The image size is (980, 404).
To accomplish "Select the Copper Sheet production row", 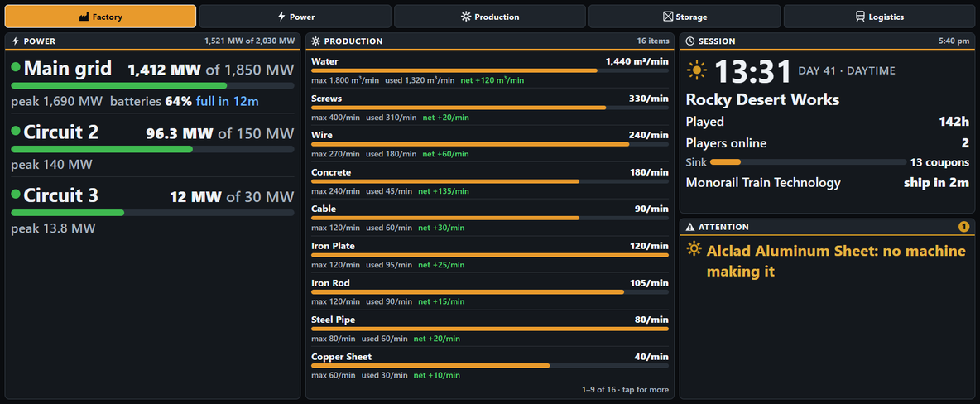I will 490,366.
